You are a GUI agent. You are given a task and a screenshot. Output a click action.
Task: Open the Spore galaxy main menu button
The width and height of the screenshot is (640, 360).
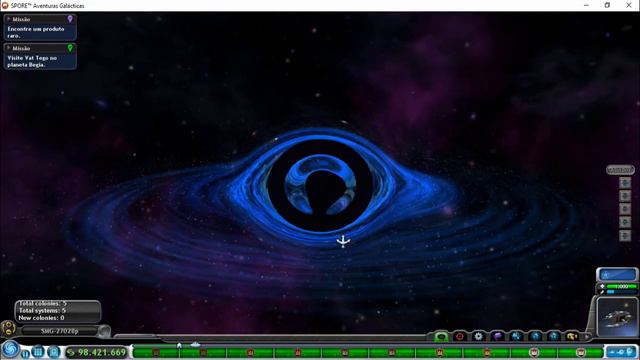pyautogui.click(x=11, y=349)
